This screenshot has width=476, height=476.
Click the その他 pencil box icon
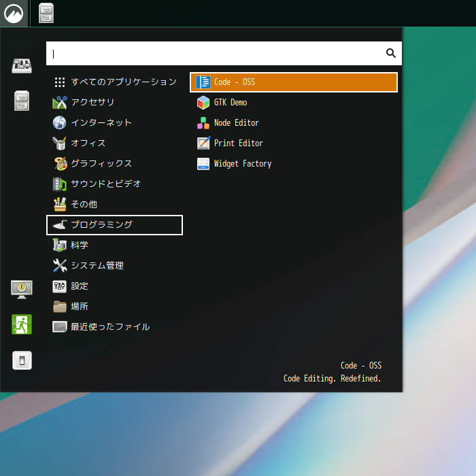(60, 205)
